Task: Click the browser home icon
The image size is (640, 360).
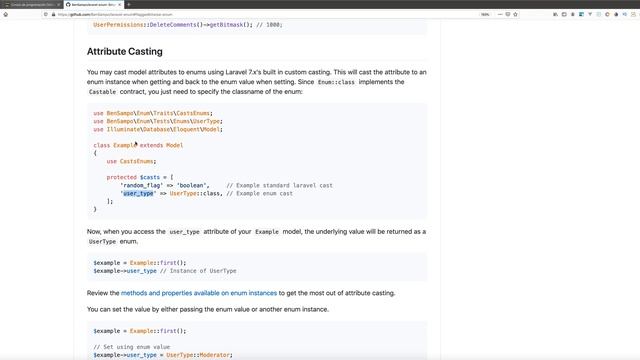Action: pyautogui.click(x=6, y=14)
